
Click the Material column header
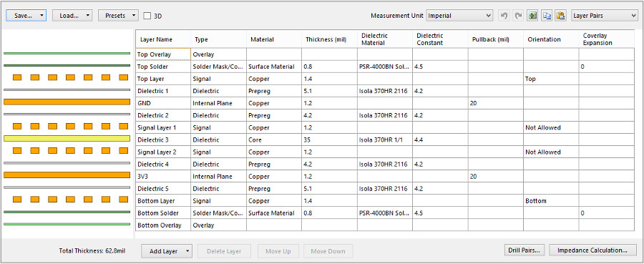tap(274, 39)
